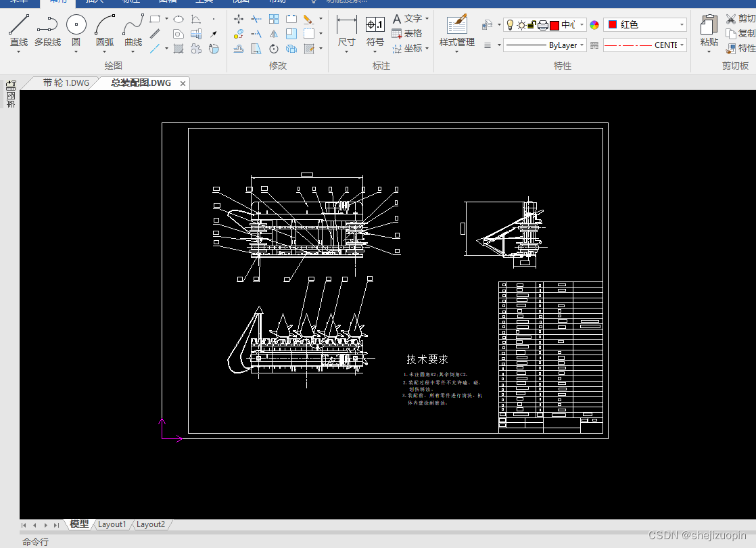Expand the 圆 tool dropdown arrow

76,51
